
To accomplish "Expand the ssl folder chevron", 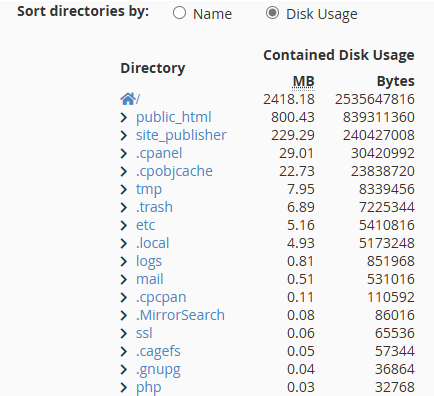I will (x=124, y=333).
